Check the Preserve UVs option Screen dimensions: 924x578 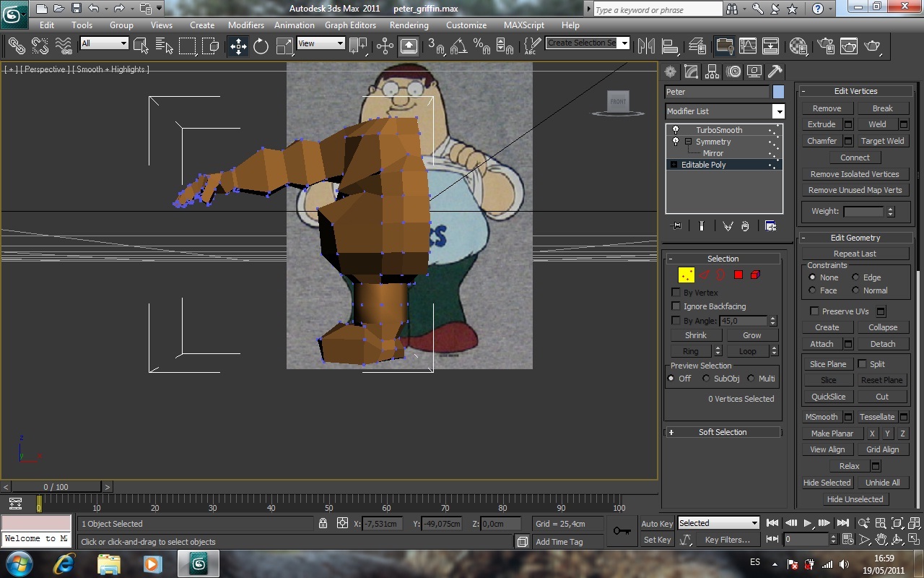pos(814,311)
